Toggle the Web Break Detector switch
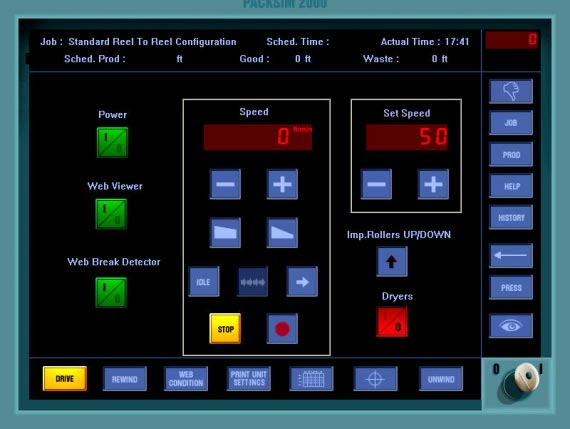The width and height of the screenshot is (570, 429). [x=111, y=292]
